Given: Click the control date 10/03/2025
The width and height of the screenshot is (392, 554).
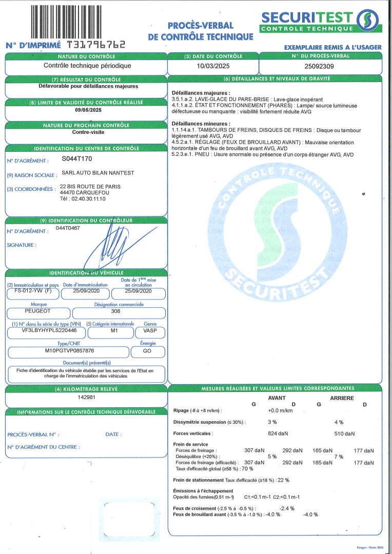Looking at the screenshot, I should click(213, 66).
